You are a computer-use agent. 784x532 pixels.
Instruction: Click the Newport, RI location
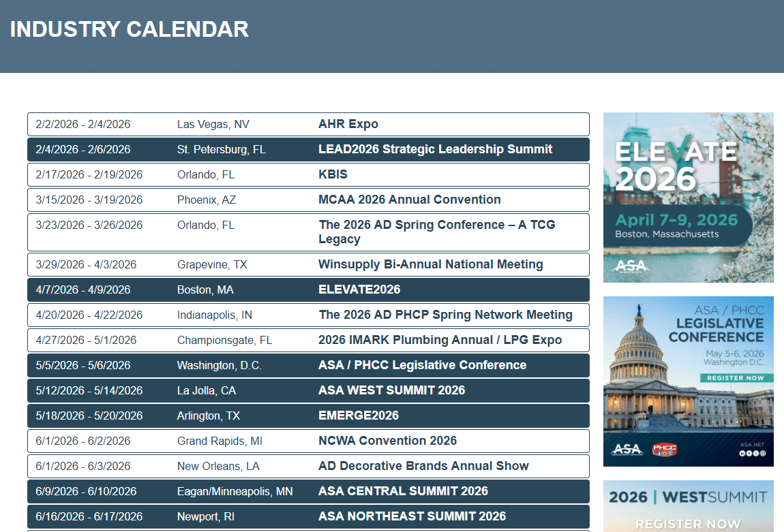205,516
